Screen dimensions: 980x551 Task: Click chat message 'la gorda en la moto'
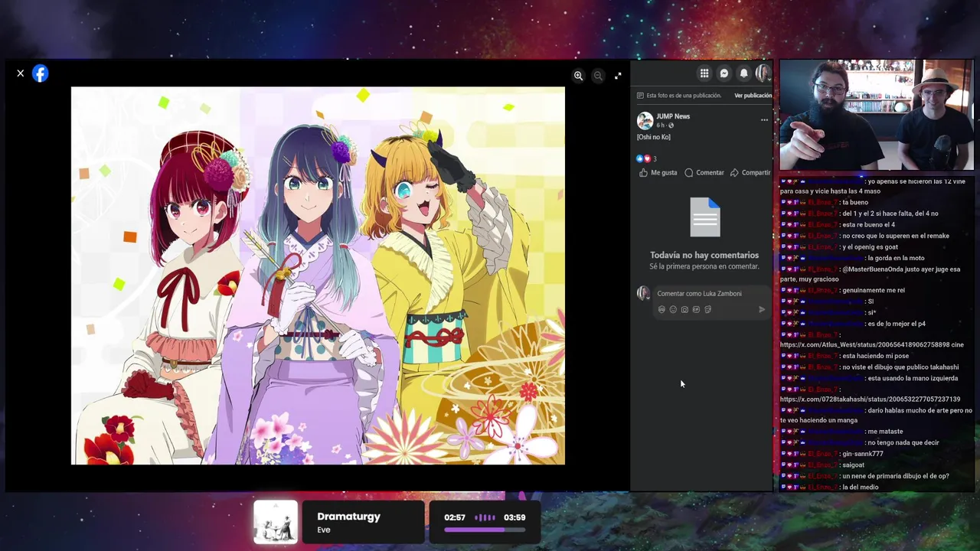[x=896, y=258]
